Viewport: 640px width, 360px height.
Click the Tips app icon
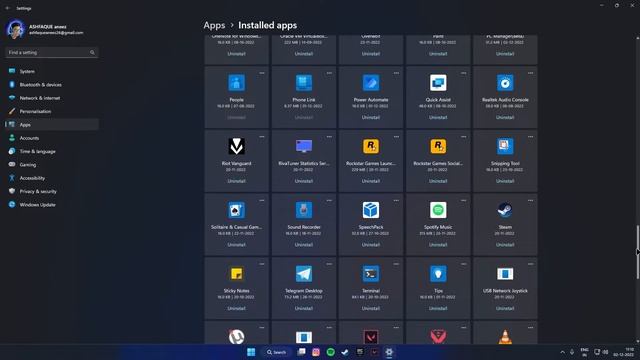point(438,274)
